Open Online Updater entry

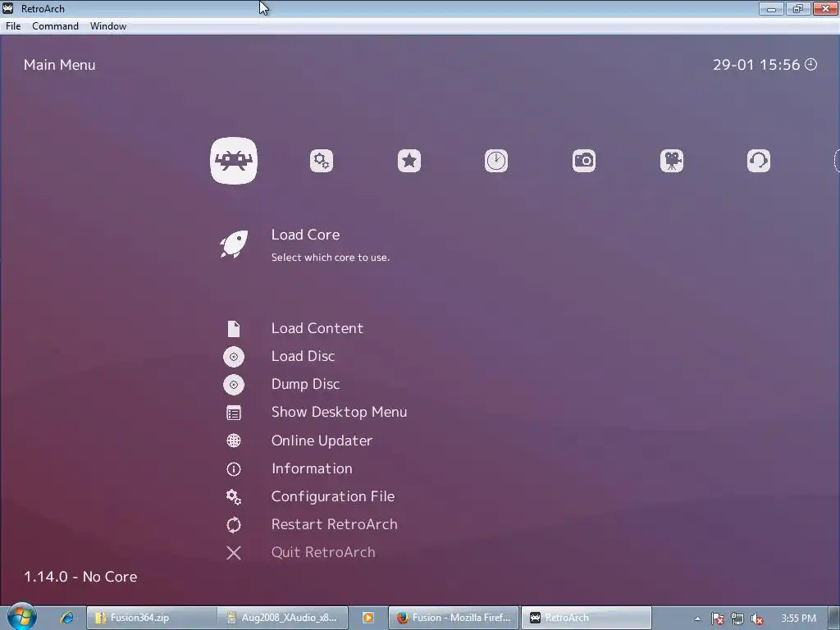tap(322, 441)
